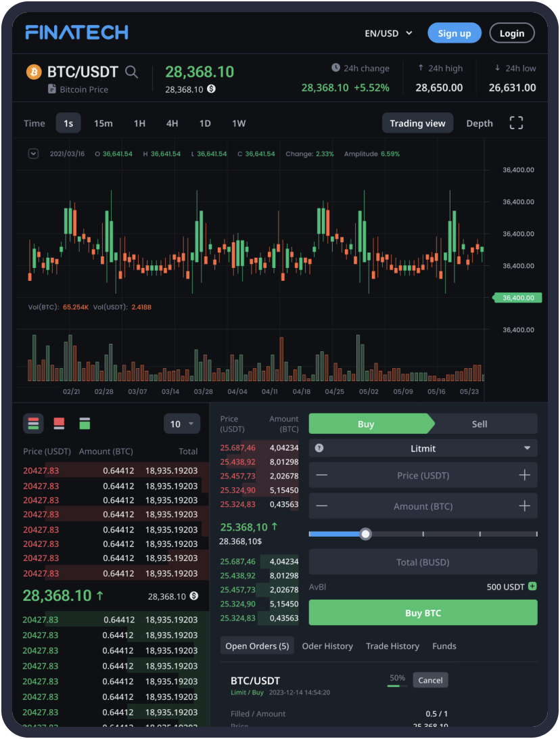Select the 15m time interval
Screen dimensions: 560x739
tap(103, 123)
